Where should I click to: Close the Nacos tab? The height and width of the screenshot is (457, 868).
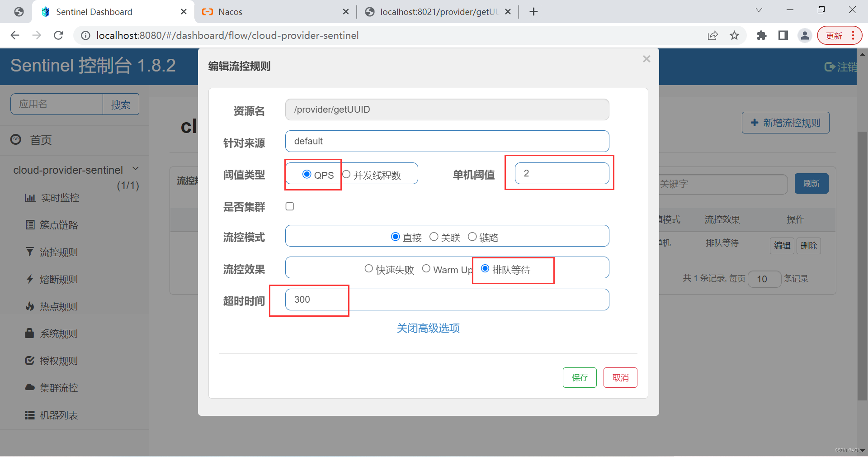[x=345, y=12]
